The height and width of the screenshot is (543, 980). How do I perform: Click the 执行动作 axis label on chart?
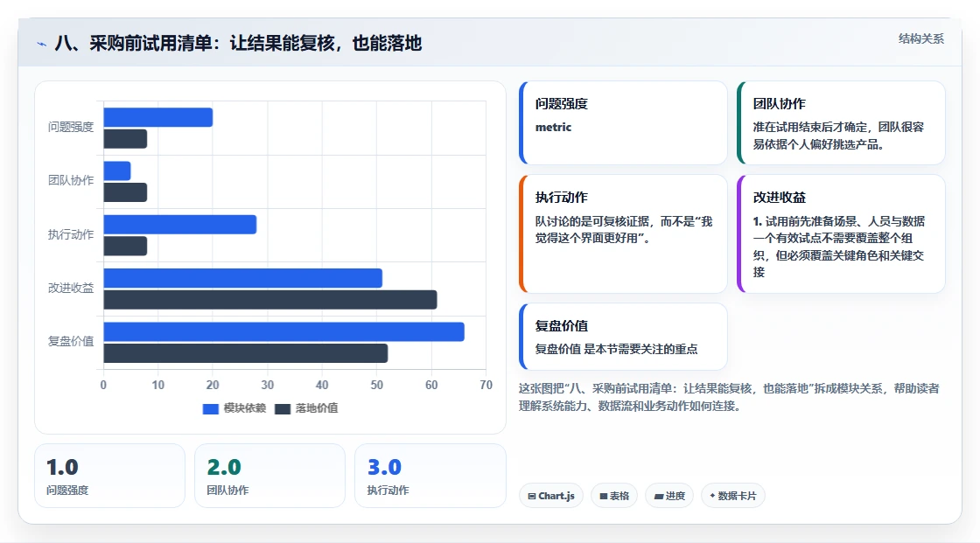coord(71,235)
